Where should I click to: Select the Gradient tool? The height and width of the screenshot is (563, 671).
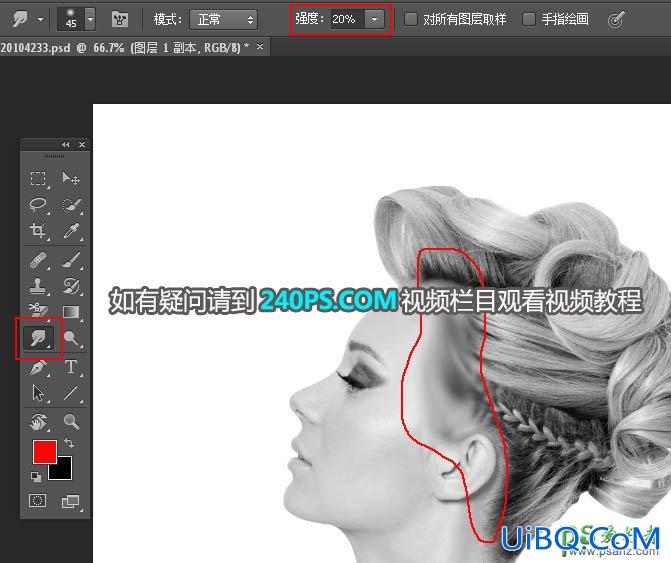[71, 312]
